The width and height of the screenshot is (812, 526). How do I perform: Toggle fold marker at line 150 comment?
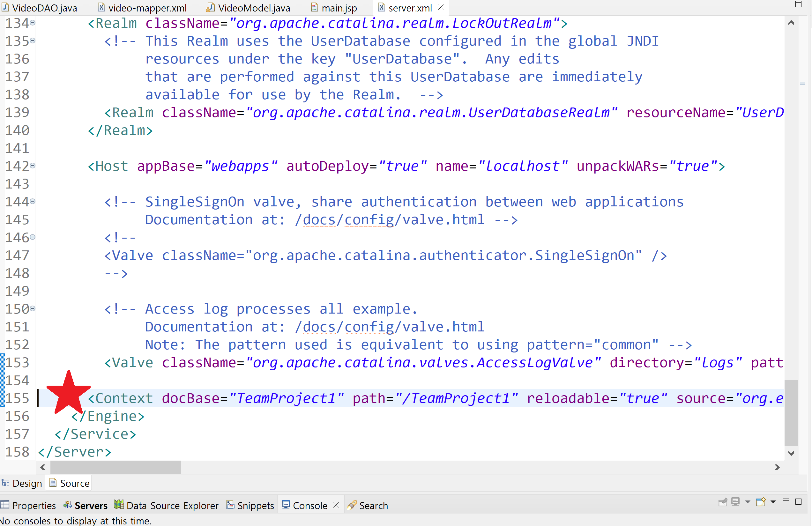(33, 309)
